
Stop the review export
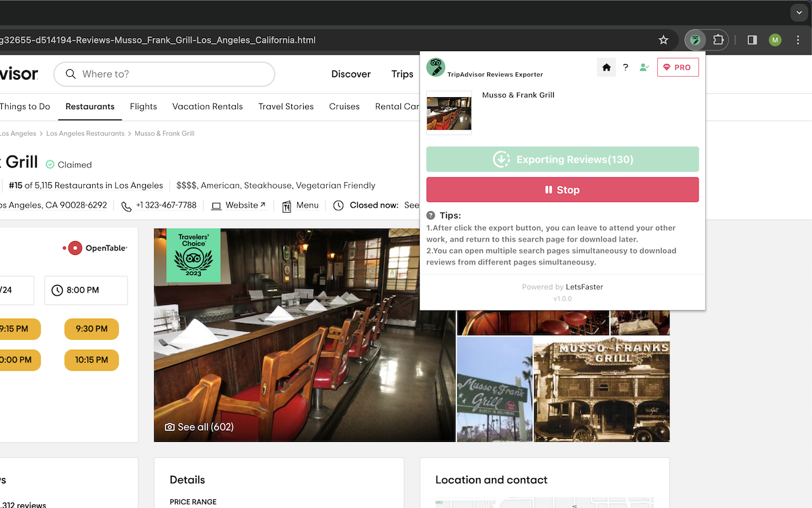tap(563, 190)
